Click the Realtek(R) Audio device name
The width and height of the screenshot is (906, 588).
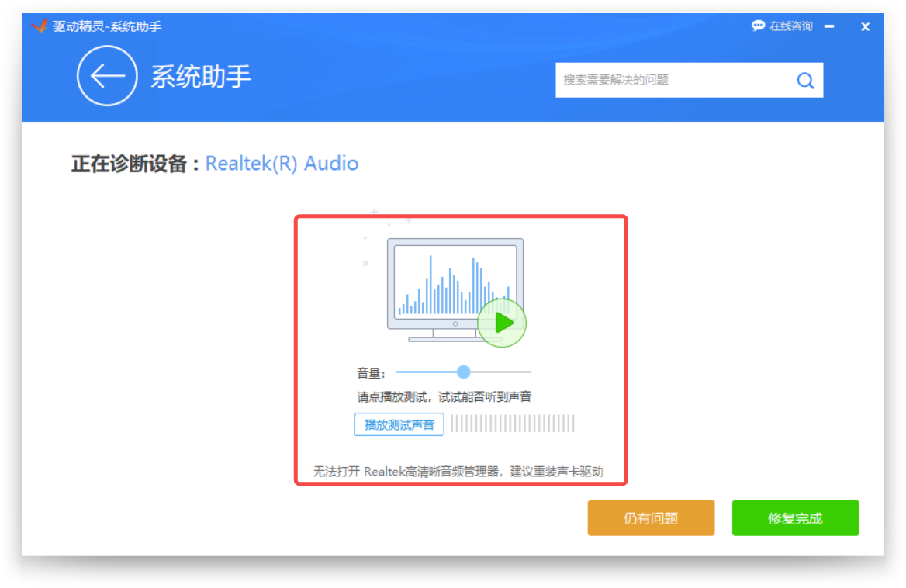coord(282,164)
